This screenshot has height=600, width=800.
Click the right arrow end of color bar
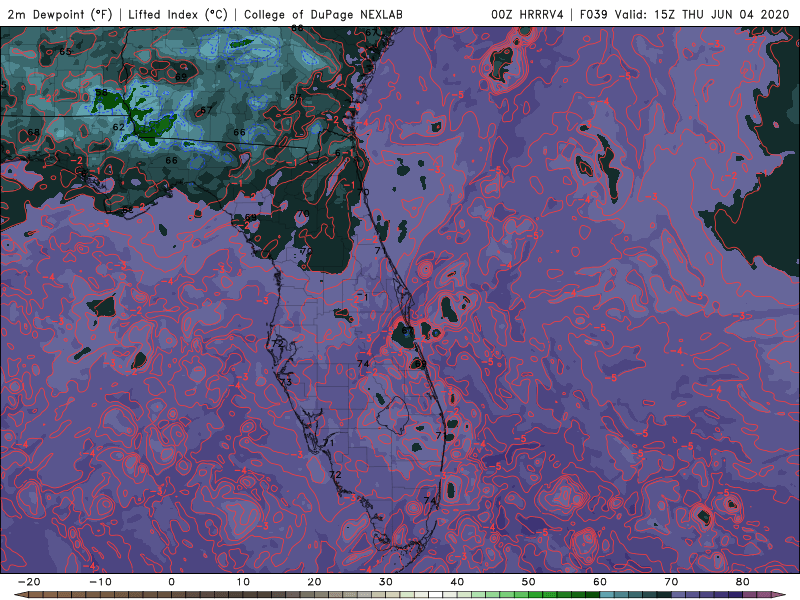click(780, 595)
